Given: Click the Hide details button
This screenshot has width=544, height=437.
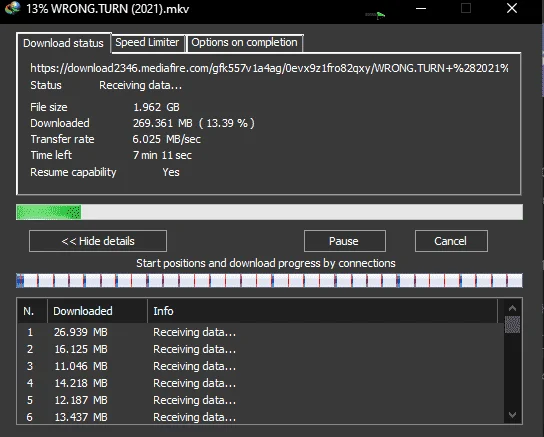Looking at the screenshot, I should [98, 241].
